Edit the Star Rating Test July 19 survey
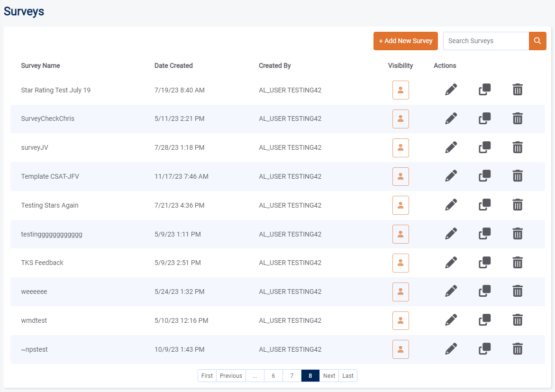Screen dimensions: 555x392 tap(451, 90)
